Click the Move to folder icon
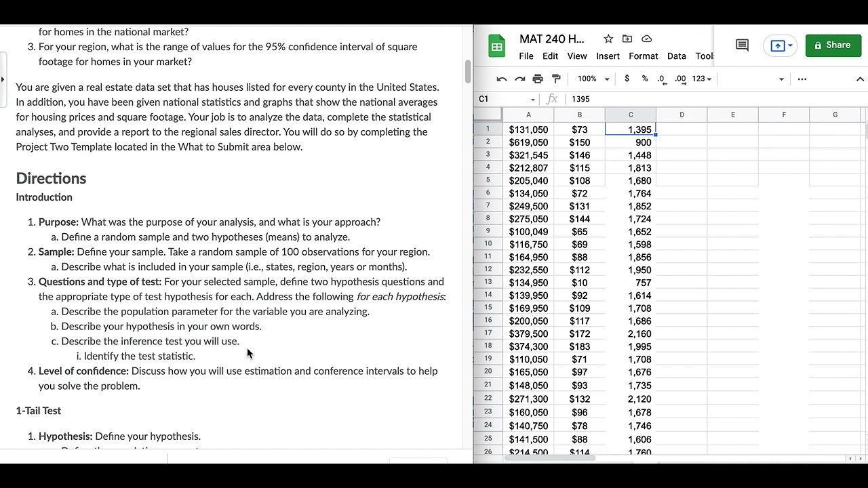 627,39
